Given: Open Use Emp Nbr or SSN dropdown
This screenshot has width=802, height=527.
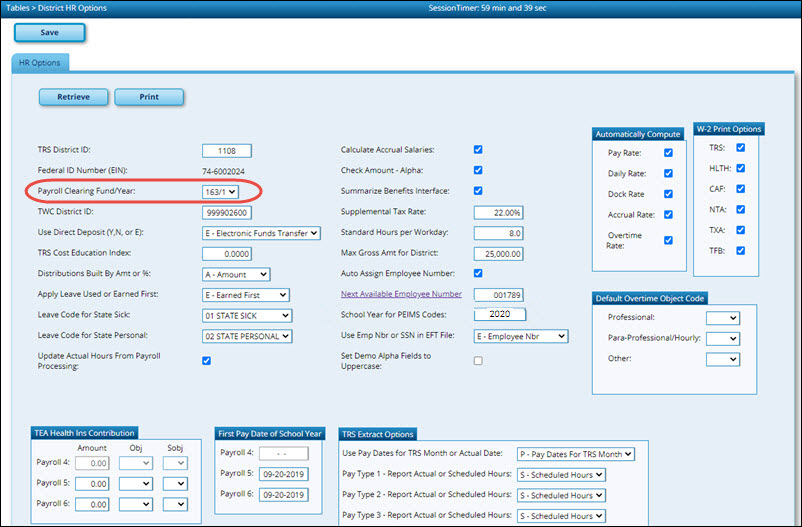Looking at the screenshot, I should 521,337.
